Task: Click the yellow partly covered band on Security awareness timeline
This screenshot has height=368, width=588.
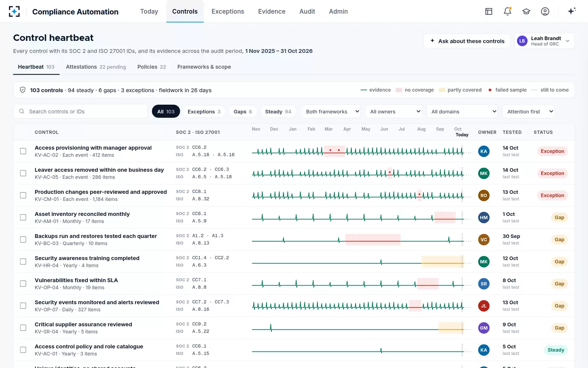Action: click(x=443, y=262)
